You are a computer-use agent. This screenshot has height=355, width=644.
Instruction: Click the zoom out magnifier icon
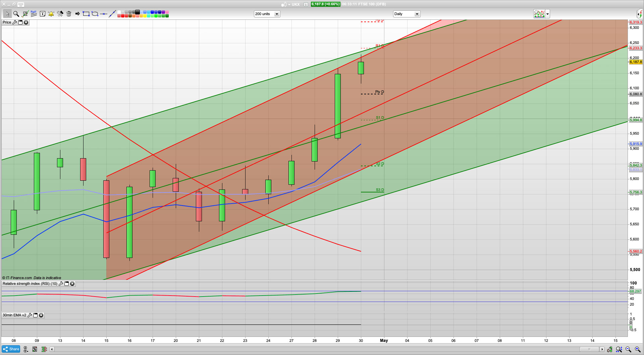(x=628, y=349)
